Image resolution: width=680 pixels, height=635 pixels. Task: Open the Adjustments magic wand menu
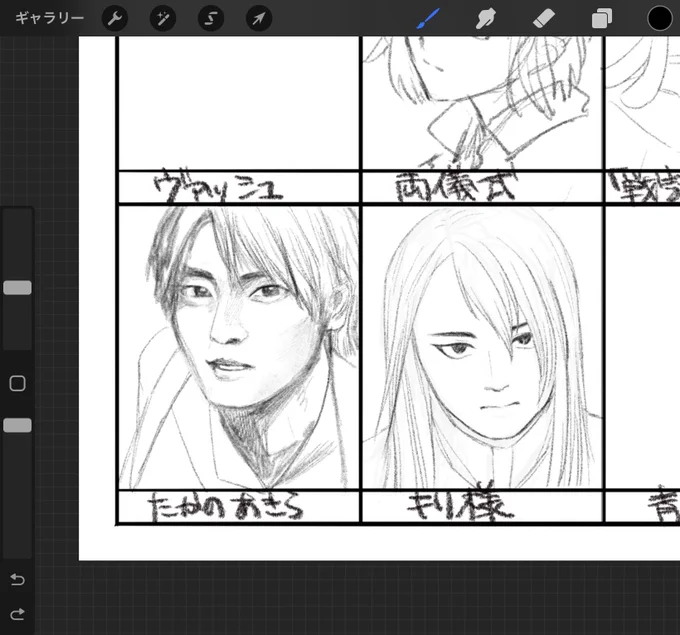(x=163, y=19)
